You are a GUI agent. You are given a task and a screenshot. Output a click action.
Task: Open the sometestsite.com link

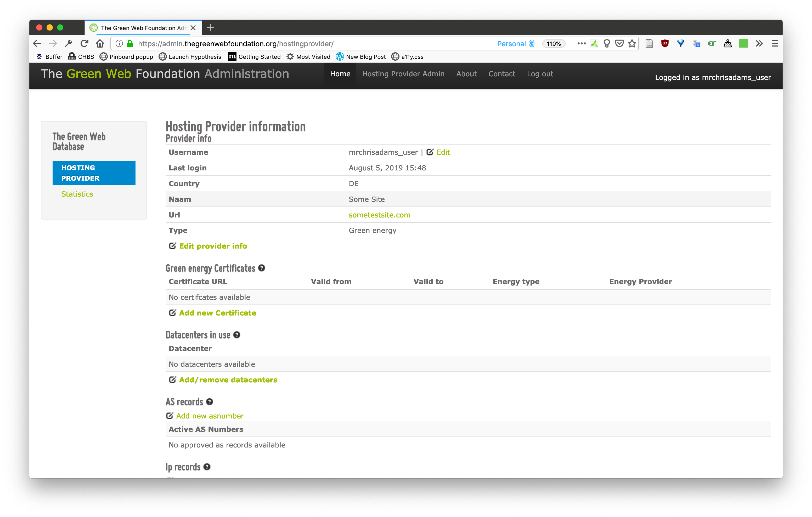tap(379, 215)
